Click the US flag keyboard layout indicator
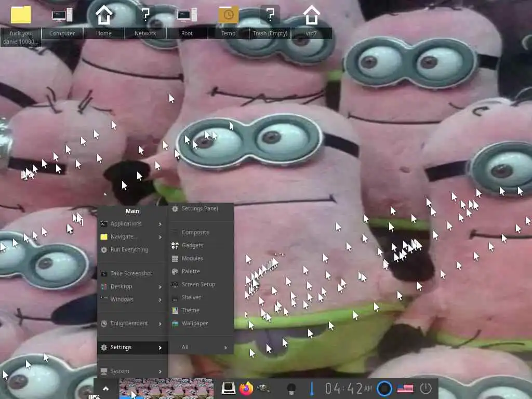The width and height of the screenshot is (532, 399). click(x=405, y=388)
